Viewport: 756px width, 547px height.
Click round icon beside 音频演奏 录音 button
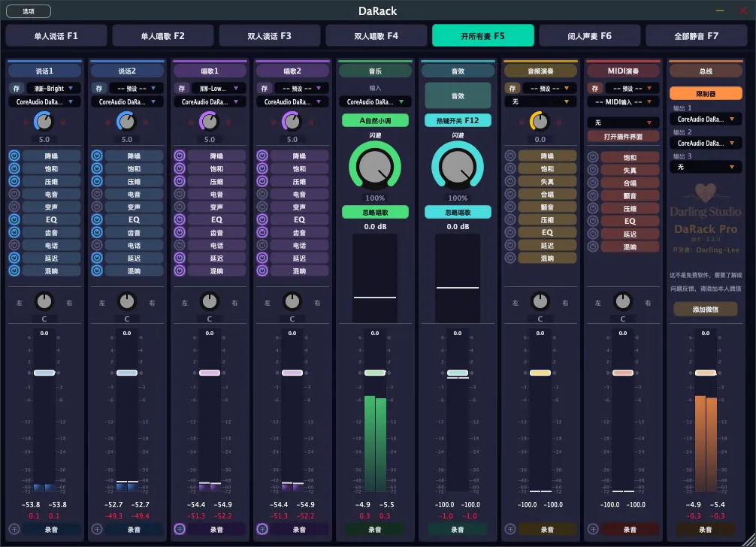coord(510,529)
